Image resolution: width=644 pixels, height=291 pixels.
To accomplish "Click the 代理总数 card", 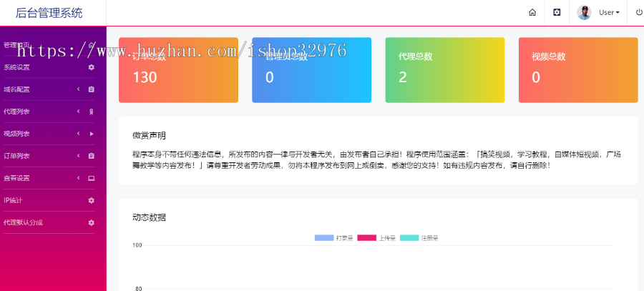I will pyautogui.click(x=445, y=70).
